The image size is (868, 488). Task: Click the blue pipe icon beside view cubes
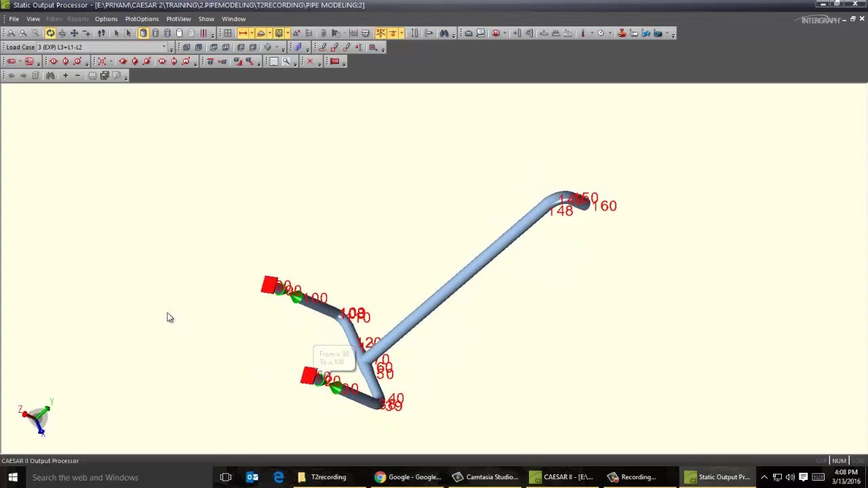pyautogui.click(x=298, y=47)
